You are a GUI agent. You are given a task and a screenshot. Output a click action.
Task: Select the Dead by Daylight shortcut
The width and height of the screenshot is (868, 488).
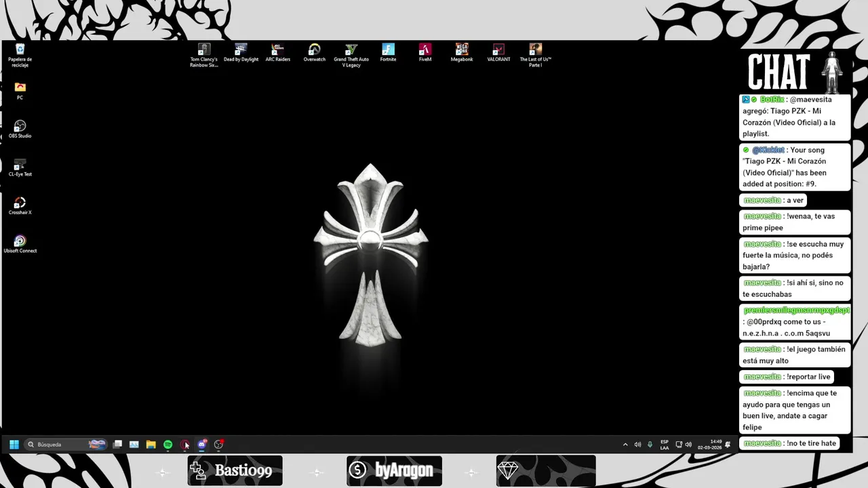(241, 53)
